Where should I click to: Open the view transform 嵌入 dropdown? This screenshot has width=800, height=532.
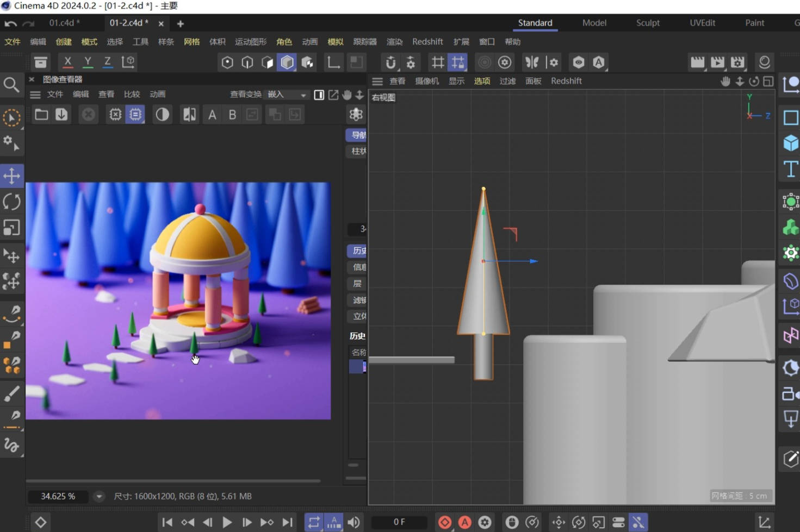pyautogui.click(x=287, y=95)
